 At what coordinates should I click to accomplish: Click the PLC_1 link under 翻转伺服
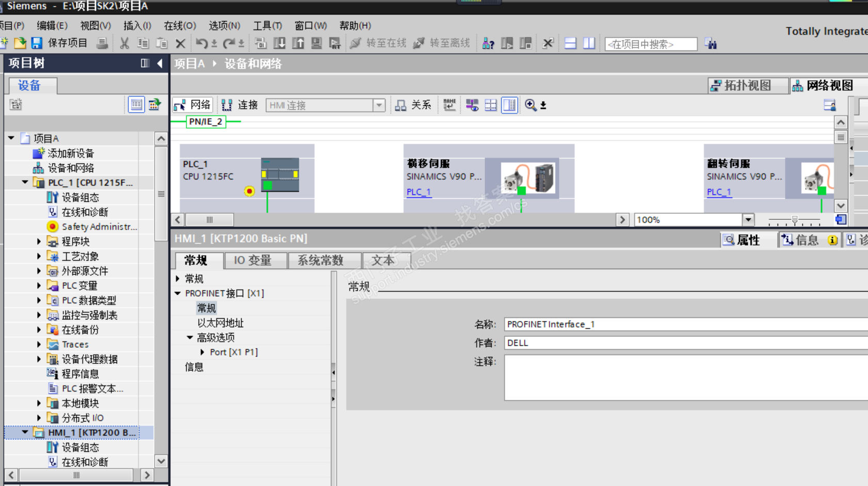[x=719, y=192]
